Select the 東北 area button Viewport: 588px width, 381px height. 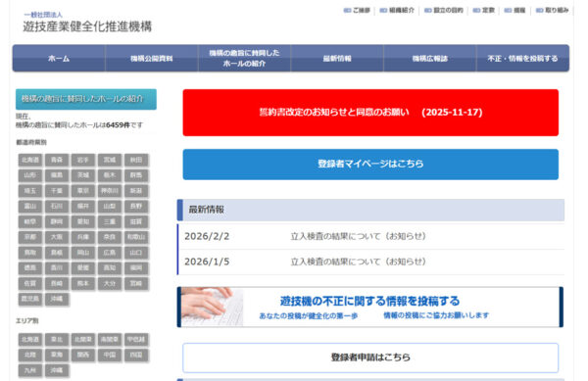tap(57, 340)
